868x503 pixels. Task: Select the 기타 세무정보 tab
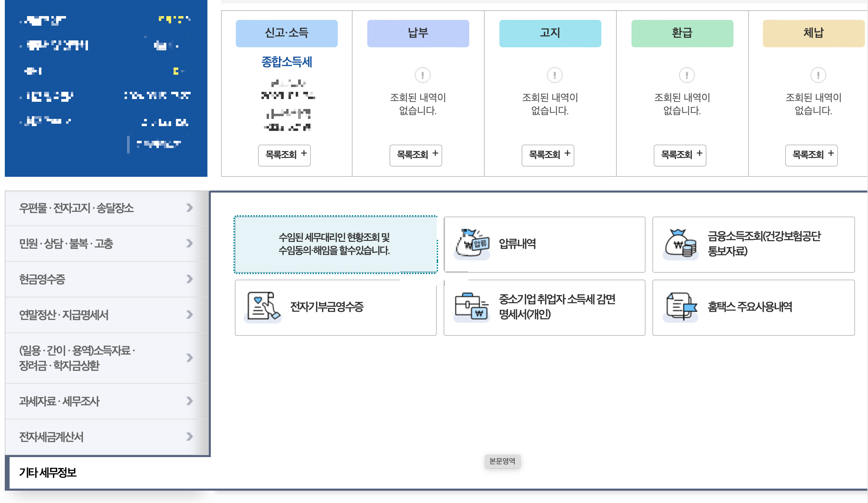point(48,472)
